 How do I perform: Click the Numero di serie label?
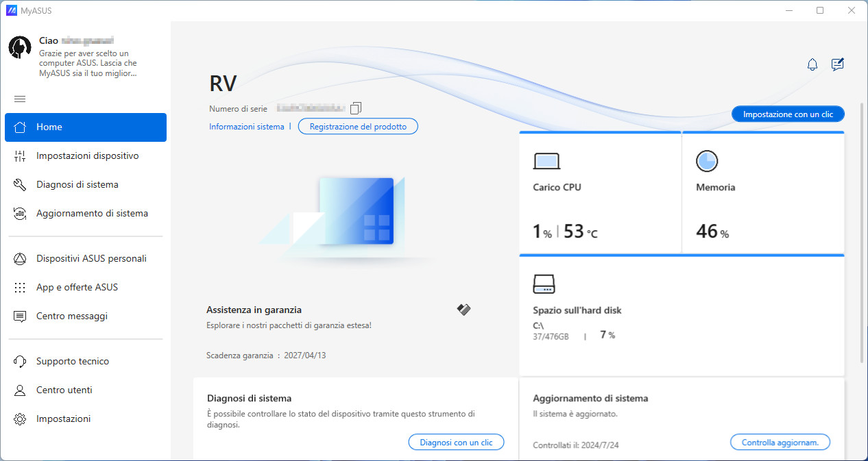click(x=240, y=109)
